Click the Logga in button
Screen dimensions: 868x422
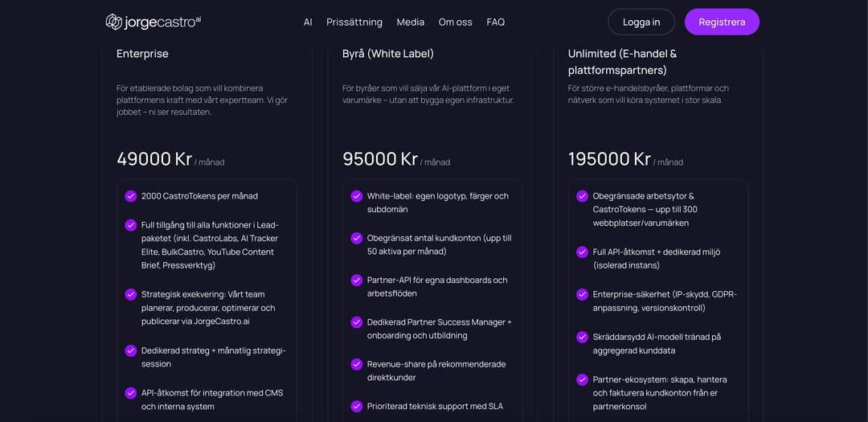coord(641,23)
